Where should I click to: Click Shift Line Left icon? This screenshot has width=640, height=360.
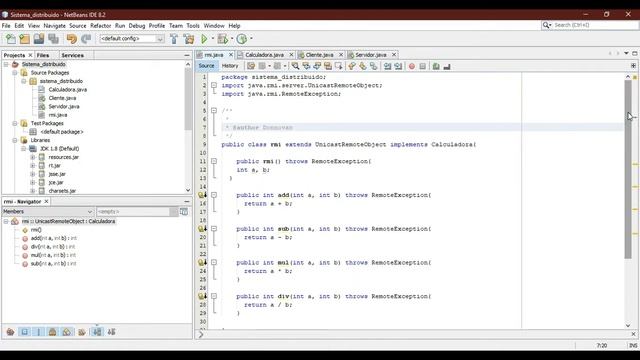387,66
